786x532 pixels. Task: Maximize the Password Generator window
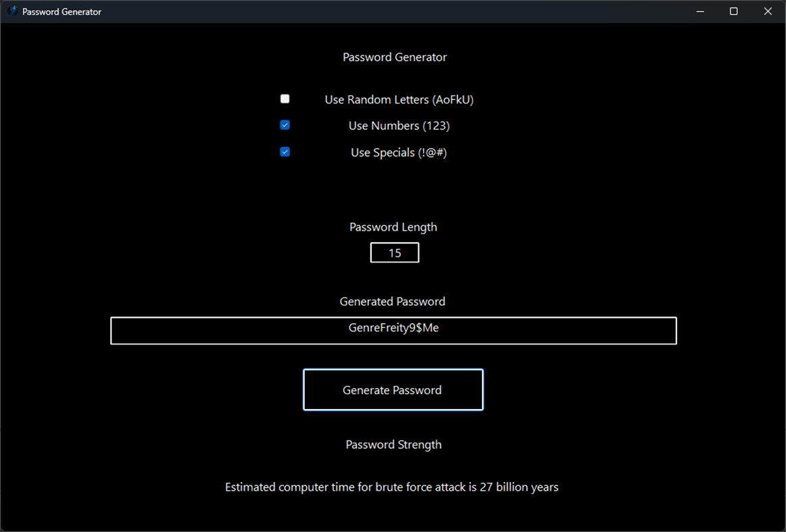point(733,11)
